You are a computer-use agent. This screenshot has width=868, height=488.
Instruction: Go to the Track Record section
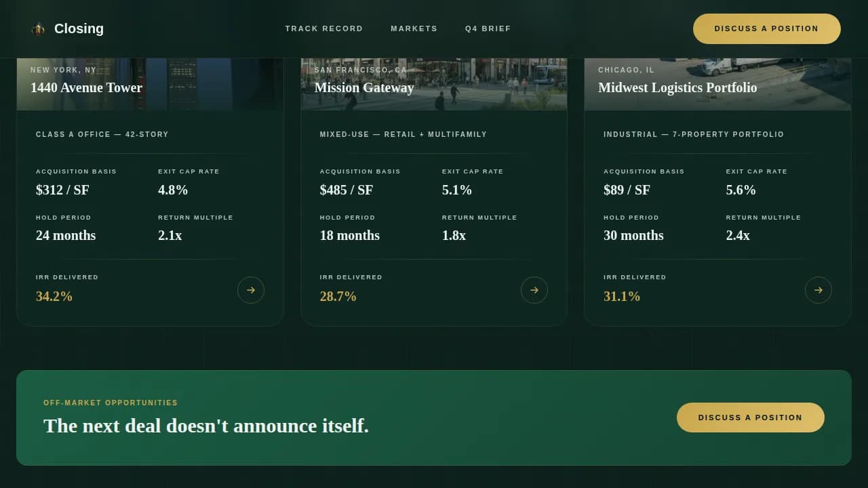click(323, 28)
